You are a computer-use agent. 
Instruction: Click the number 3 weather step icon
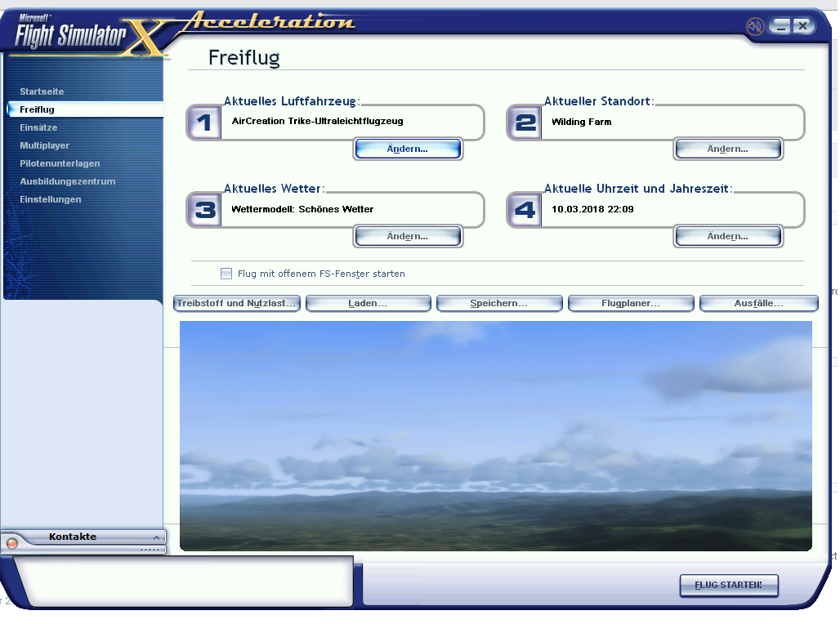click(x=204, y=210)
